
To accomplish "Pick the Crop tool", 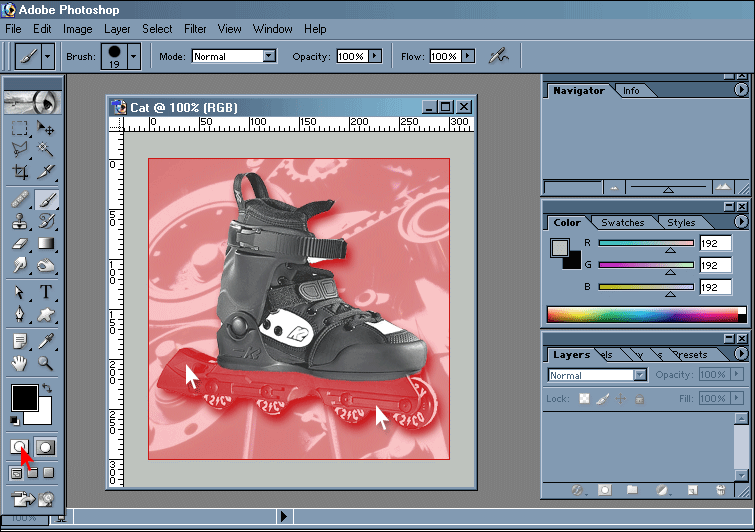I will (x=20, y=172).
